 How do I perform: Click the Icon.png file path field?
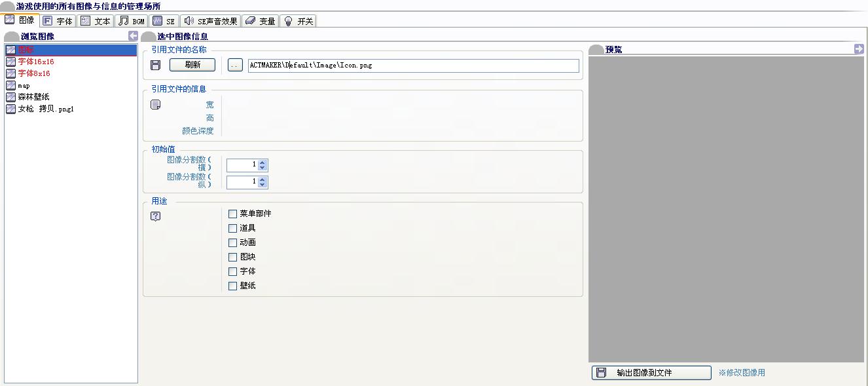pos(414,66)
